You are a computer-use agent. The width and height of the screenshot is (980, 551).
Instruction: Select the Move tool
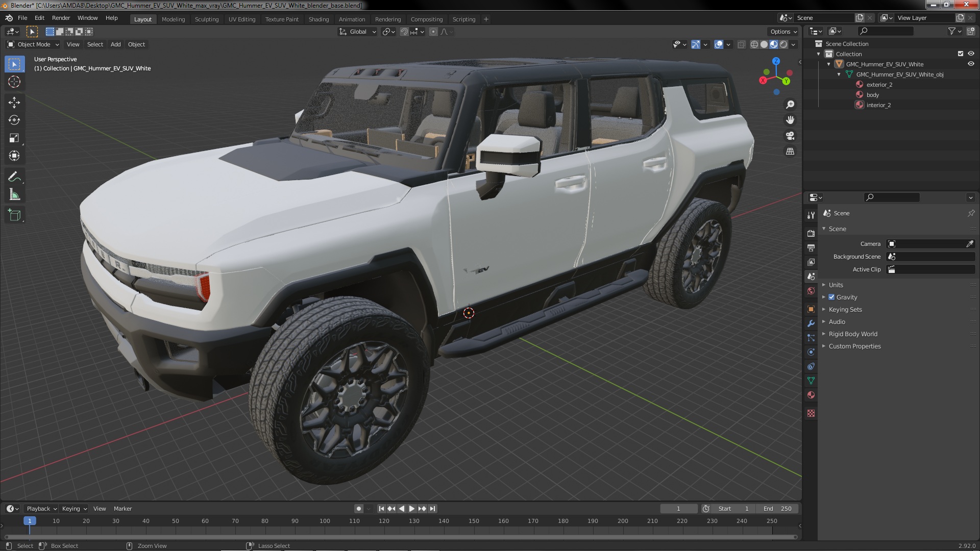[x=14, y=103]
